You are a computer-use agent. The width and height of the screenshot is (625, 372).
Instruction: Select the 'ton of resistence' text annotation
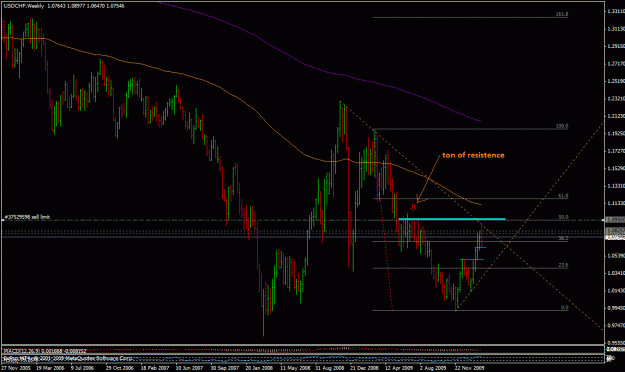click(x=473, y=155)
